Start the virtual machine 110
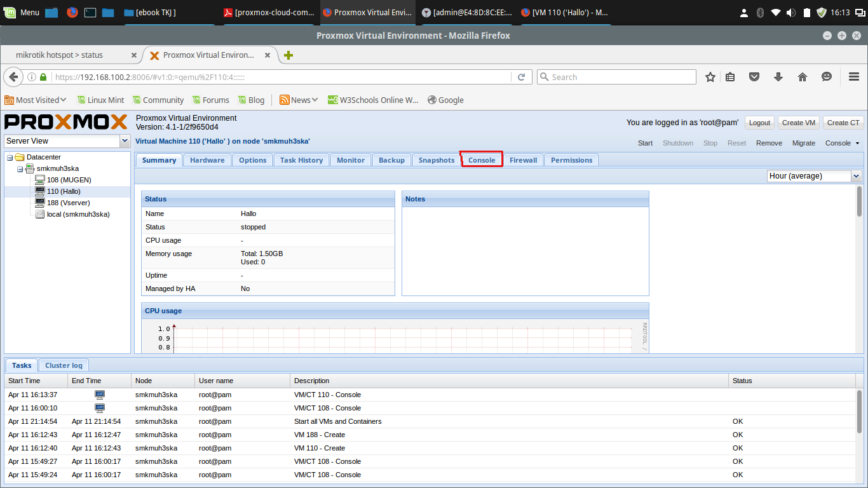Image resolution: width=868 pixels, height=488 pixels. tap(645, 143)
